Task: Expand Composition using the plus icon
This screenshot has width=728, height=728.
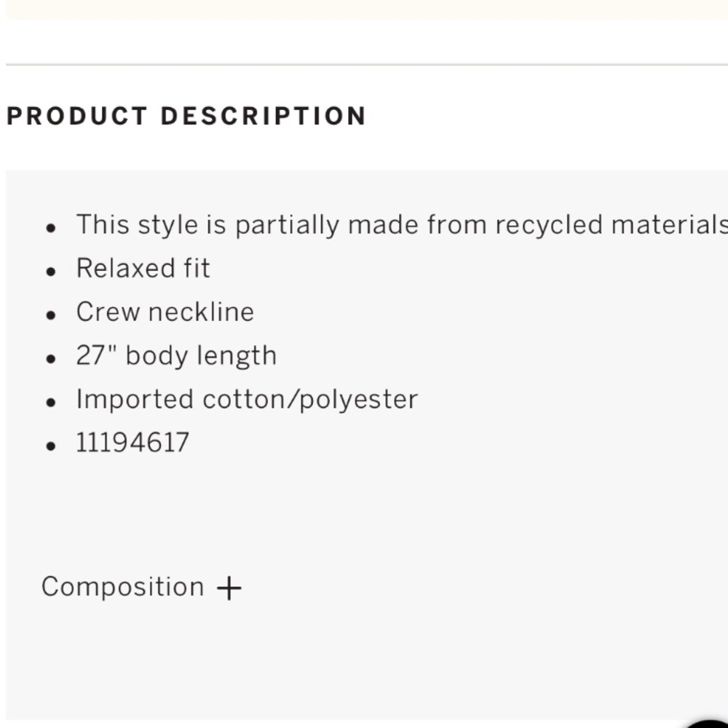Action: point(229,587)
